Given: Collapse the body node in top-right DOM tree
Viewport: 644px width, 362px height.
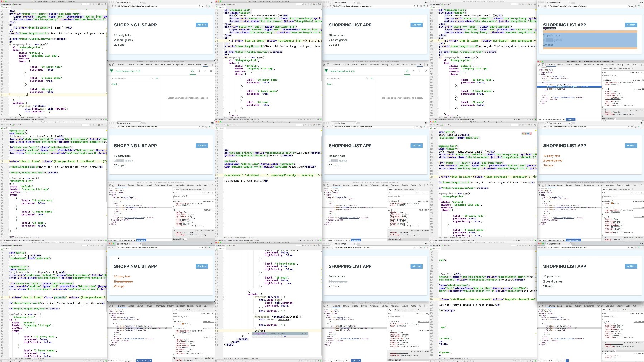Looking at the screenshot, I should click(540, 74).
